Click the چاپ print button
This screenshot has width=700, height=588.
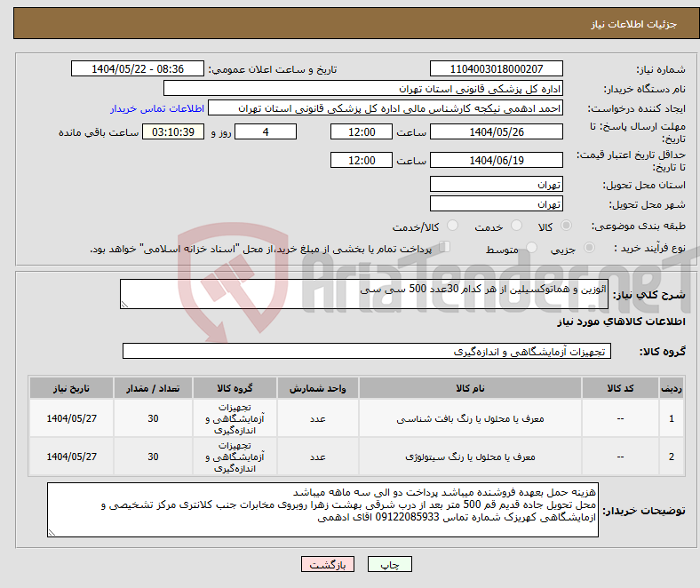pos(390,564)
